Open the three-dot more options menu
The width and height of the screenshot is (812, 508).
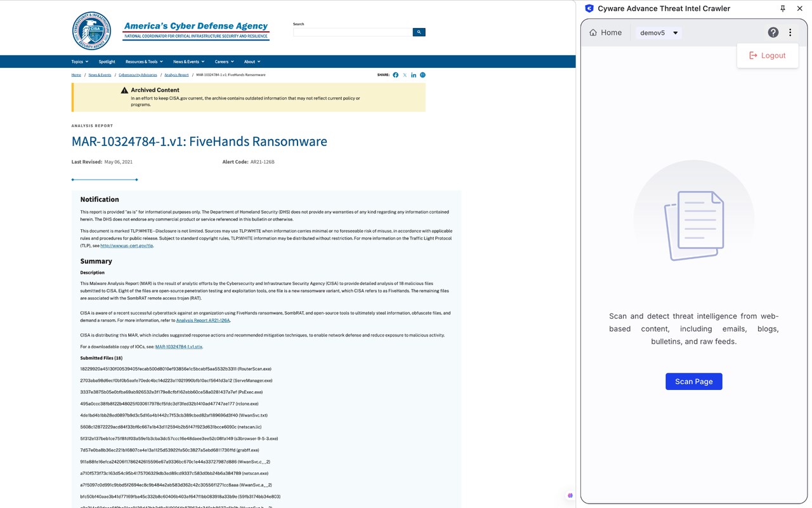click(790, 32)
